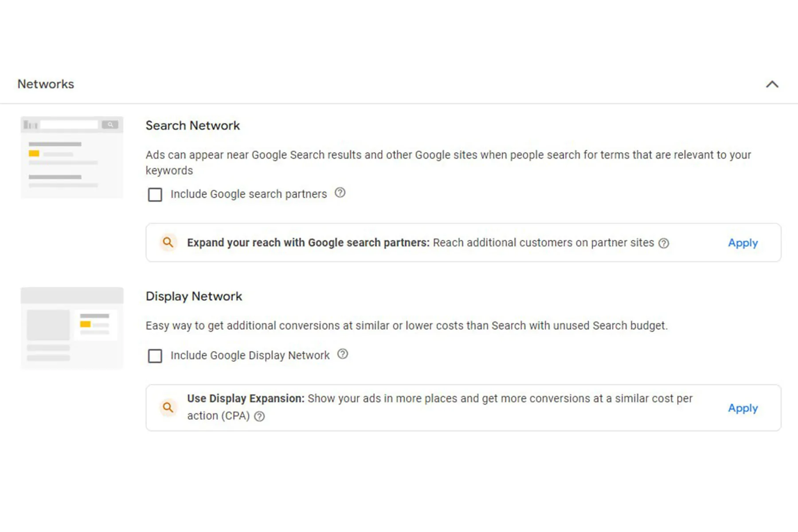
Task: Click the Networks section header title
Action: click(x=46, y=84)
